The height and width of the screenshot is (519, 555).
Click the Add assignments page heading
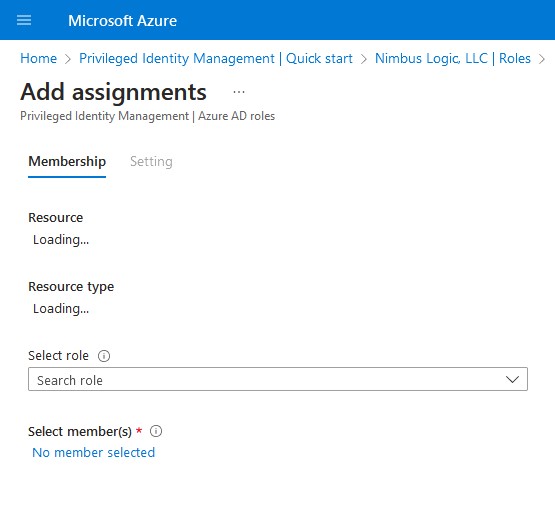113,92
